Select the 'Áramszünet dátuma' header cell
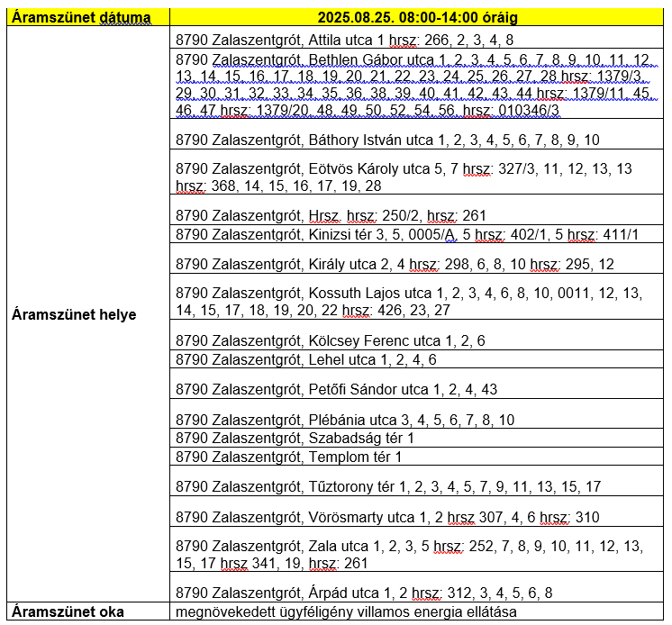Image resolution: width=672 pixels, height=625 pixels. pos(88,17)
